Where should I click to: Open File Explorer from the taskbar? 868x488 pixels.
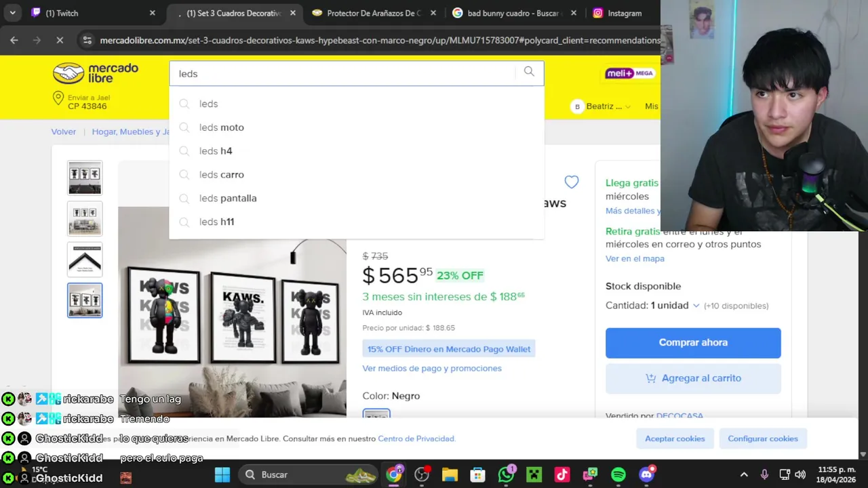(x=450, y=474)
